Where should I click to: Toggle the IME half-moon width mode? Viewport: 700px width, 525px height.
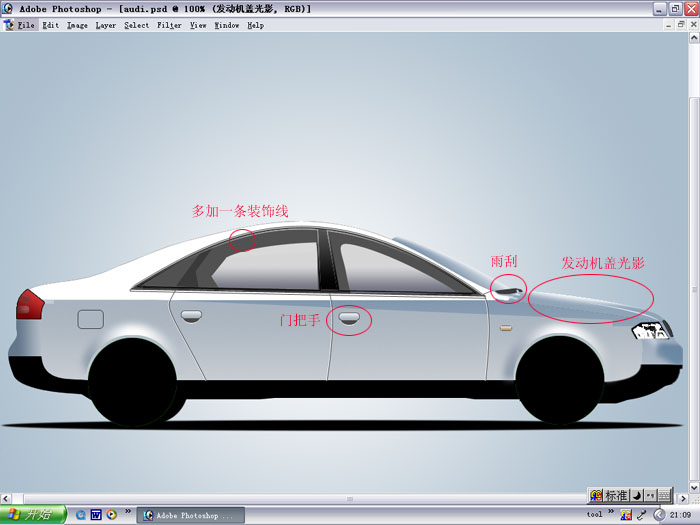pos(637,495)
